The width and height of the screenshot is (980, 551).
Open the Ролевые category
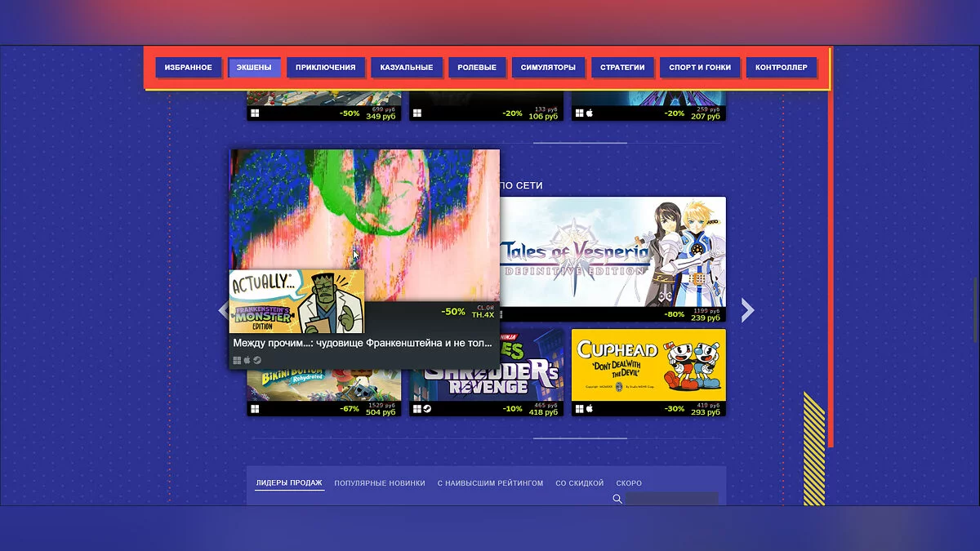click(x=477, y=68)
